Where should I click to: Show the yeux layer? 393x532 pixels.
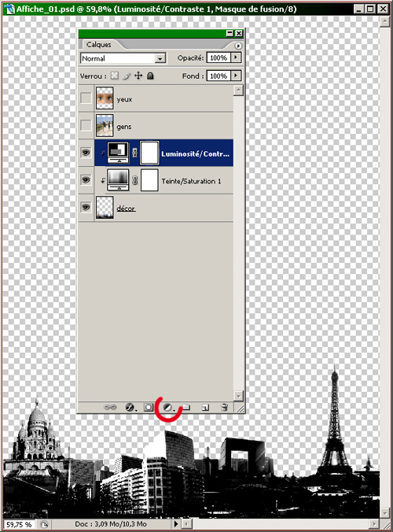[86, 98]
